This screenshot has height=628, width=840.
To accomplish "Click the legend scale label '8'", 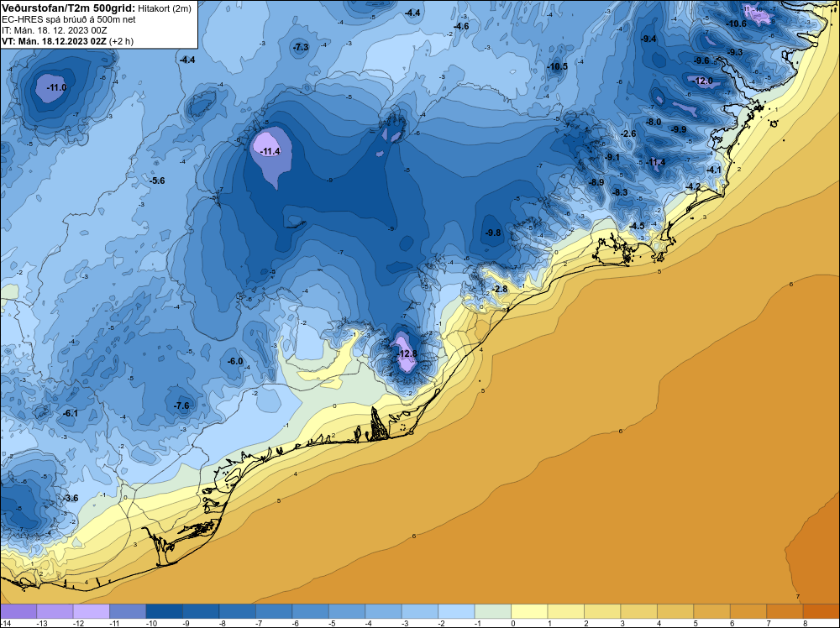I will point(805,623).
